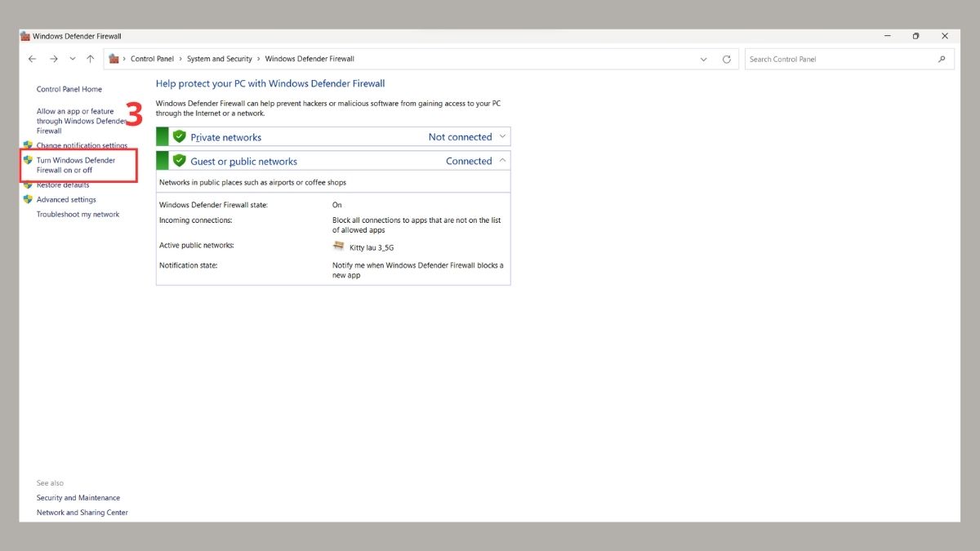Click the Windows Defender Firewall breadcrumb
This screenshot has width=980, height=551.
pos(310,59)
